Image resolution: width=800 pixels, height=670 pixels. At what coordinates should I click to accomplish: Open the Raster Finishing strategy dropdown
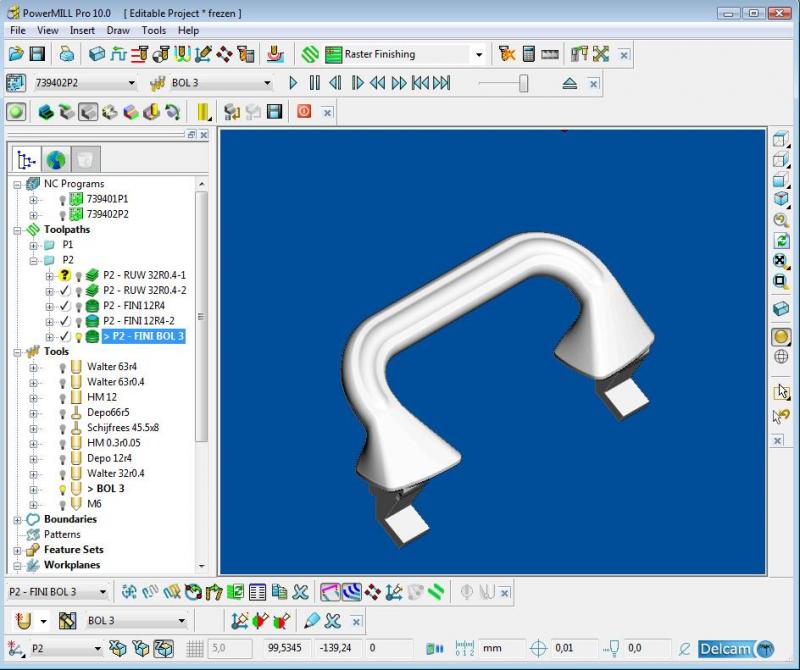tap(479, 54)
